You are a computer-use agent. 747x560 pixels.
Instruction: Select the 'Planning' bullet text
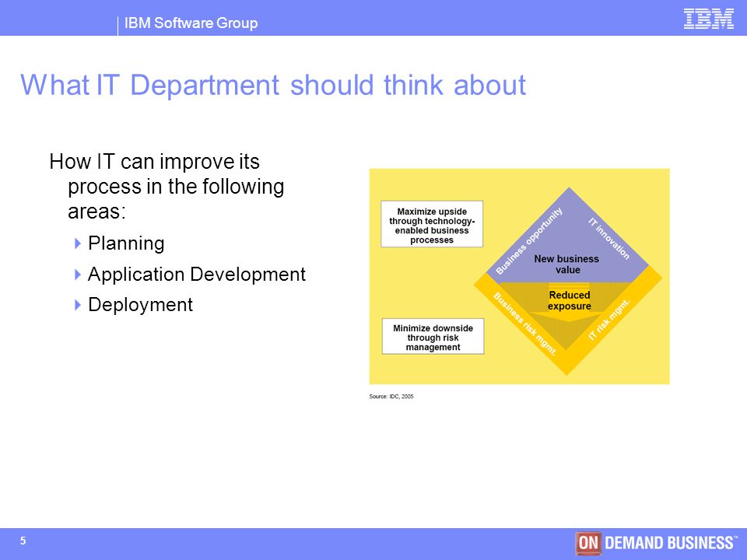click(126, 243)
